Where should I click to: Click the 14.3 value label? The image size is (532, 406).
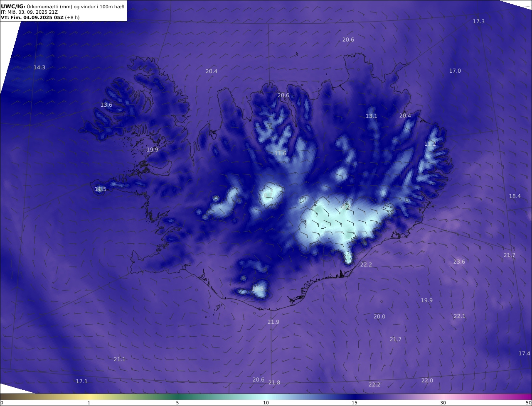[x=39, y=67]
